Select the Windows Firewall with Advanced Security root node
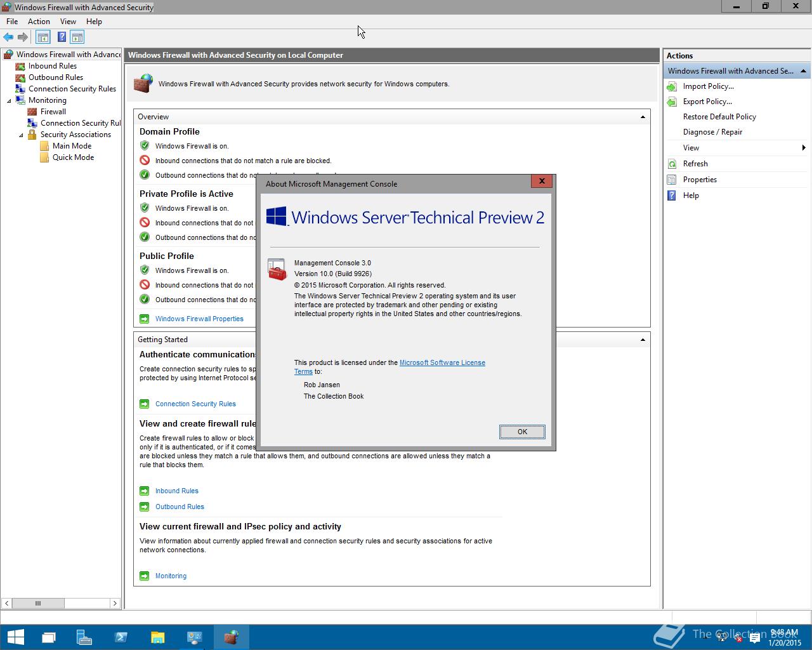 click(x=68, y=55)
